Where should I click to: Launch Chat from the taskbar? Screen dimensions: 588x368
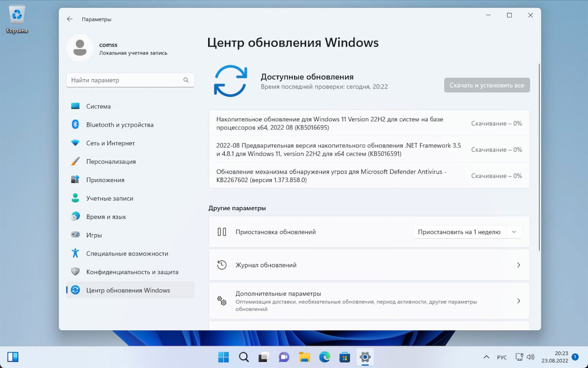click(x=284, y=357)
